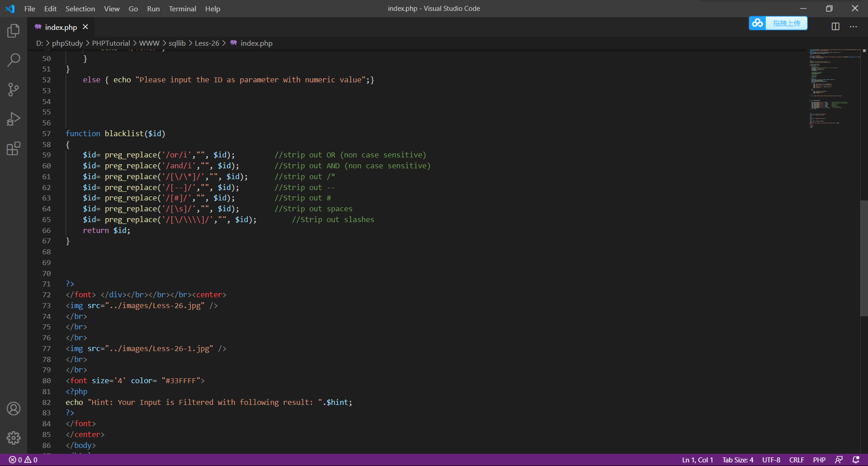This screenshot has width=868, height=466.
Task: Change the PHP language mode in status bar
Action: coord(819,460)
